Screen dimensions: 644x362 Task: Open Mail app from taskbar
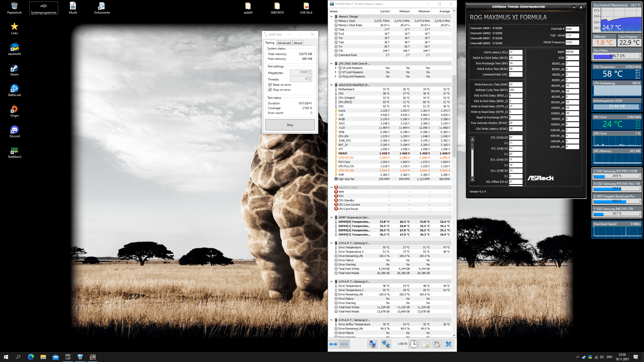coord(56,357)
